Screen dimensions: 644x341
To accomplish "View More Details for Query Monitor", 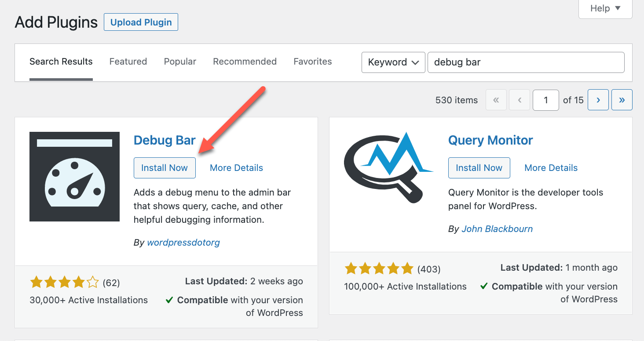I will coord(551,168).
